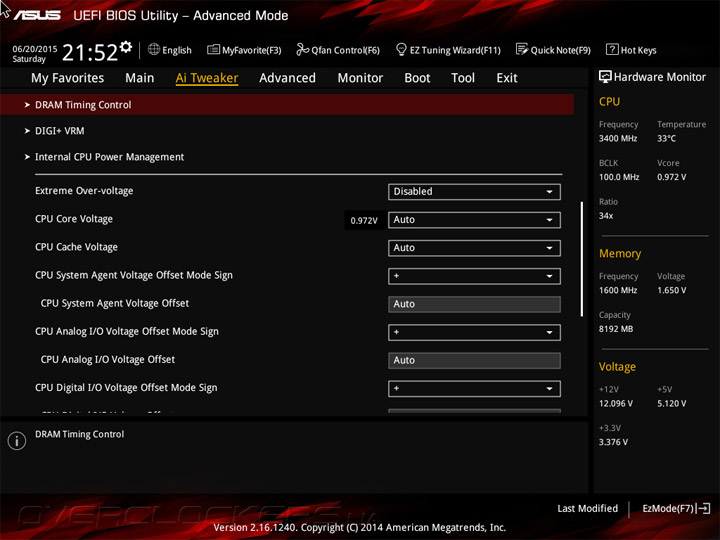Viewport: 720px width, 540px height.
Task: Click CPU Temperature 33°C value
Action: tap(666, 138)
